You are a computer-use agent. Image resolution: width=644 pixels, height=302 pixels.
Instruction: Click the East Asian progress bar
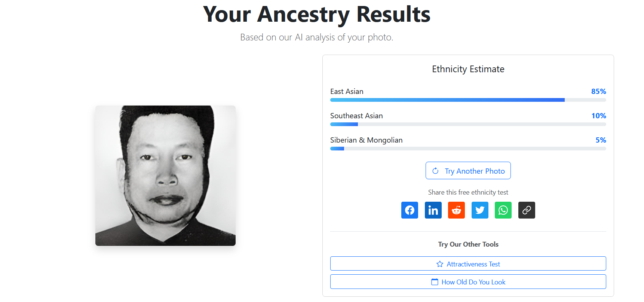(468, 100)
